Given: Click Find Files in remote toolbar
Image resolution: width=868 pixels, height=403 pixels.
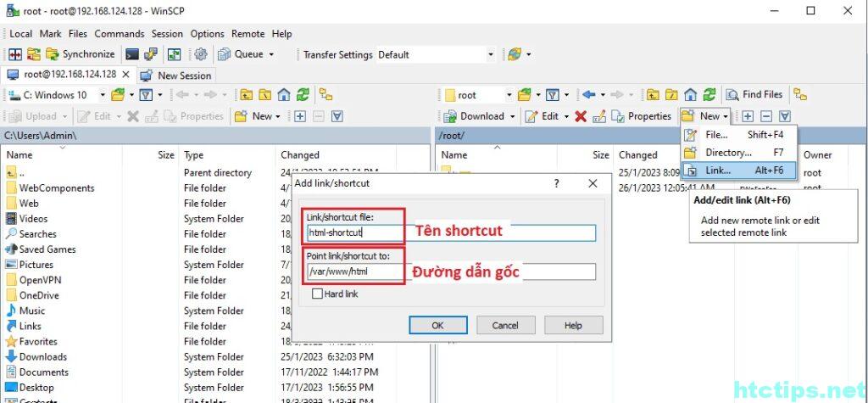Looking at the screenshot, I should coord(754,95).
